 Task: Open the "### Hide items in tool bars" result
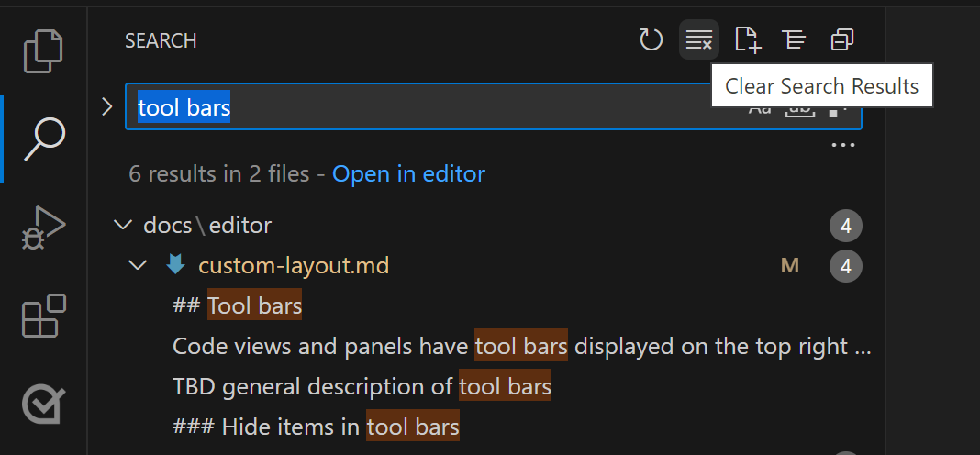pyautogui.click(x=315, y=427)
